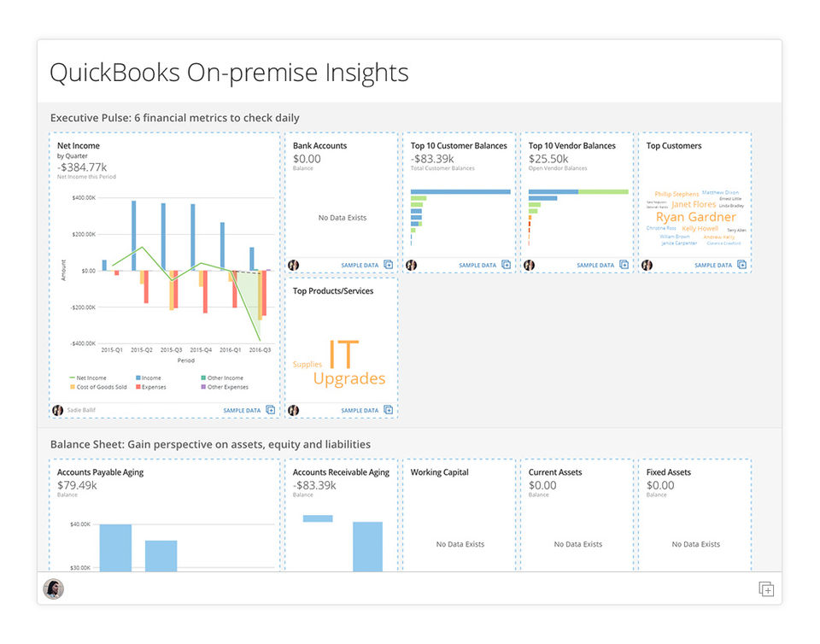Open the Net Income card title
The width and height of the screenshot is (820, 644).
click(79, 146)
